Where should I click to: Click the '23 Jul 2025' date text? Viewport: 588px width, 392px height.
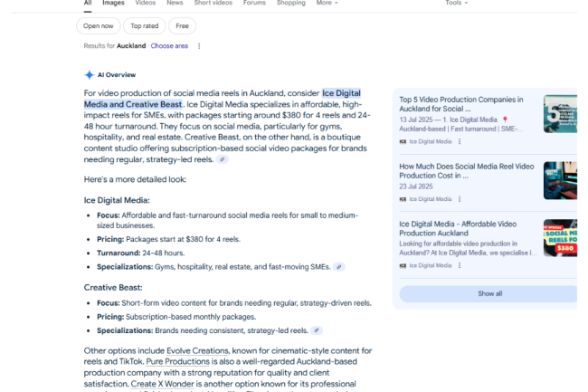(x=416, y=186)
